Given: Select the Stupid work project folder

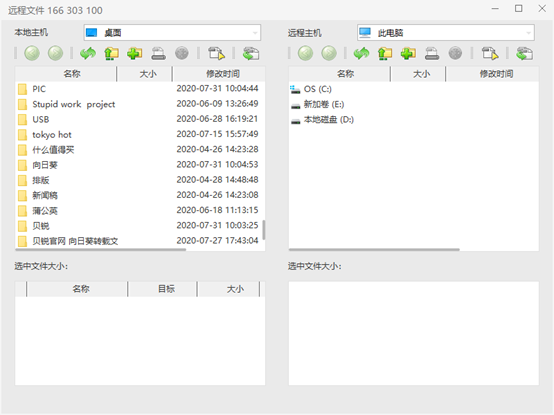Looking at the screenshot, I should [73, 104].
